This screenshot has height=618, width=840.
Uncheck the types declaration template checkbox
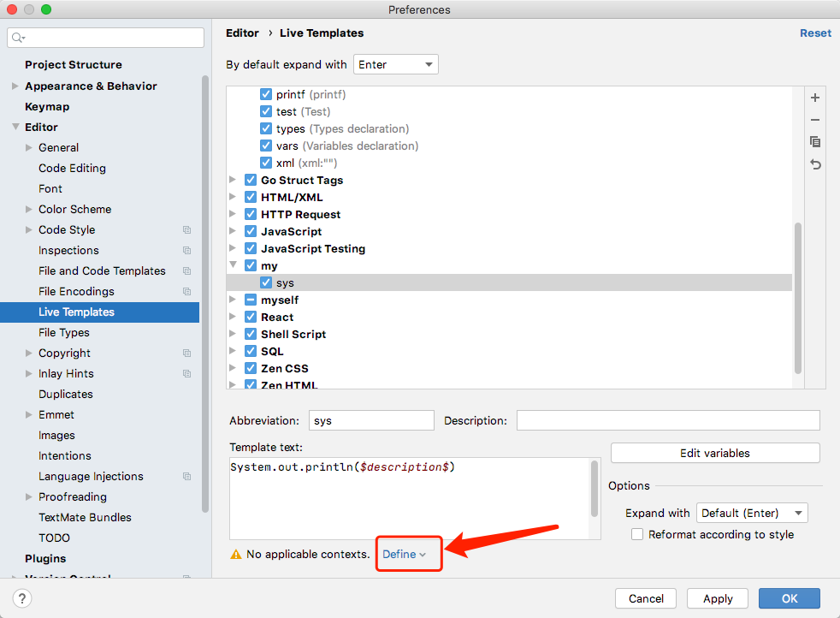point(266,128)
